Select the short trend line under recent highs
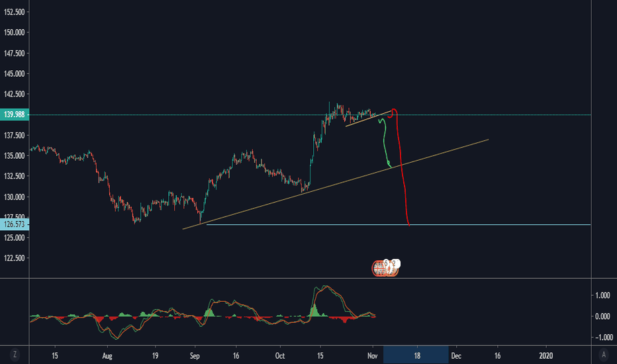This screenshot has height=364, width=617. point(369,118)
